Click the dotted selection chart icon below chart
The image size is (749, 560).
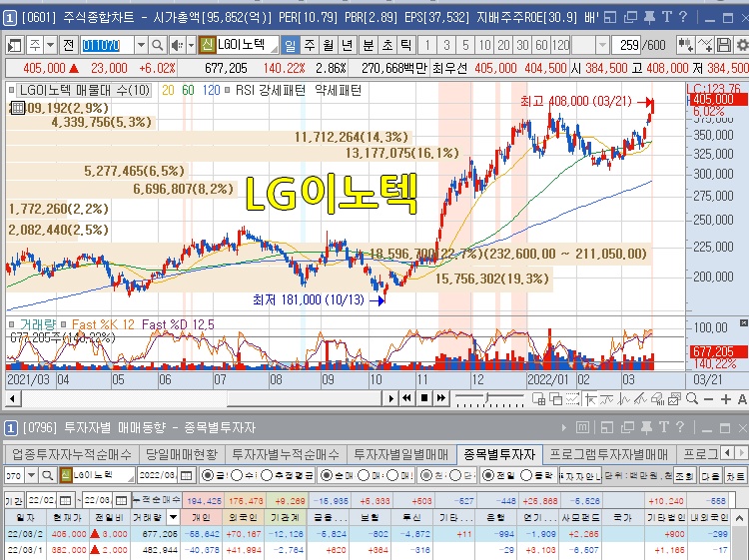coord(573,399)
